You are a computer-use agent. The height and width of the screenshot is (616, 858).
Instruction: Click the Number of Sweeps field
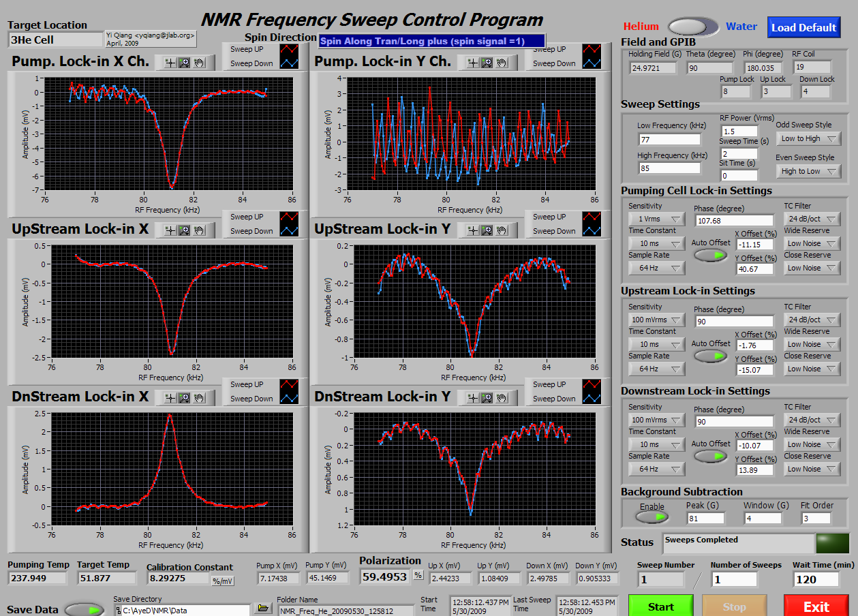coord(734,579)
